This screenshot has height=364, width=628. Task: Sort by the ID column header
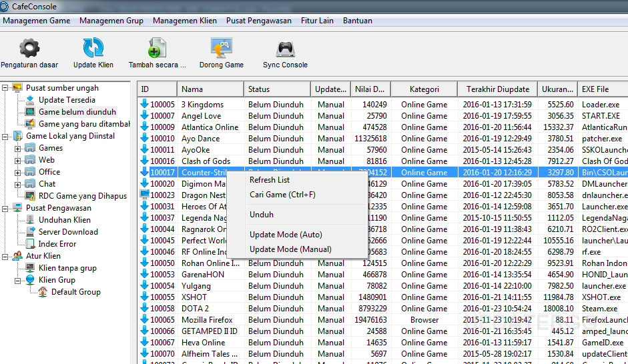pyautogui.click(x=158, y=89)
